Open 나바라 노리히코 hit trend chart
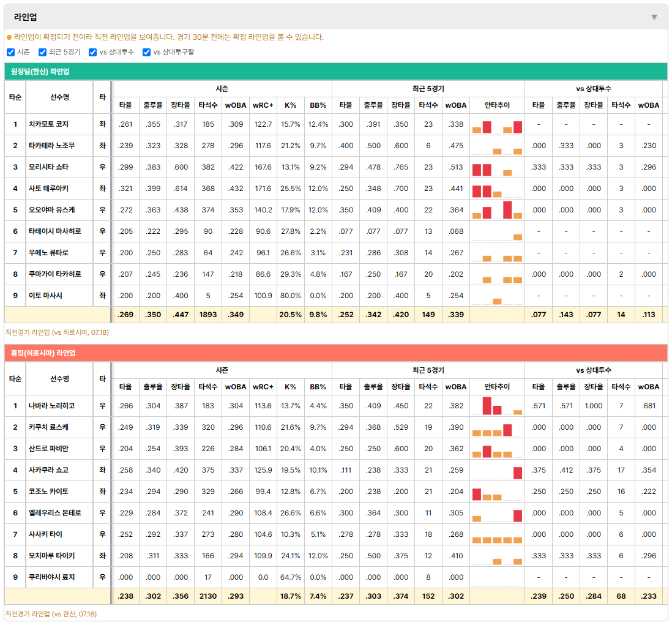Screen dimensions: 672x625 (497, 406)
